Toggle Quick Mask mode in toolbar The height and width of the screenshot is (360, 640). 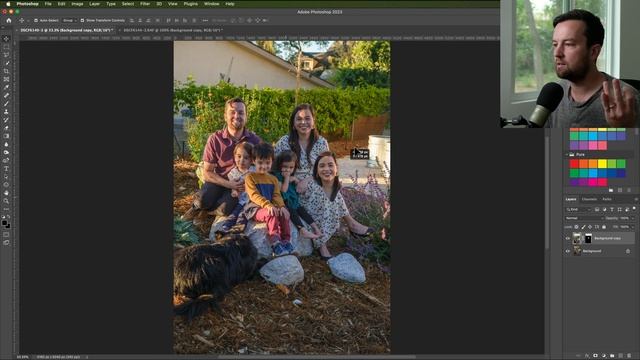click(x=6, y=235)
